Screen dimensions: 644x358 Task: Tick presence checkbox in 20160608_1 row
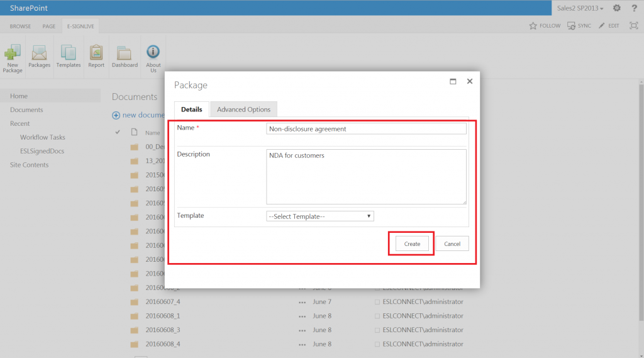(x=377, y=316)
